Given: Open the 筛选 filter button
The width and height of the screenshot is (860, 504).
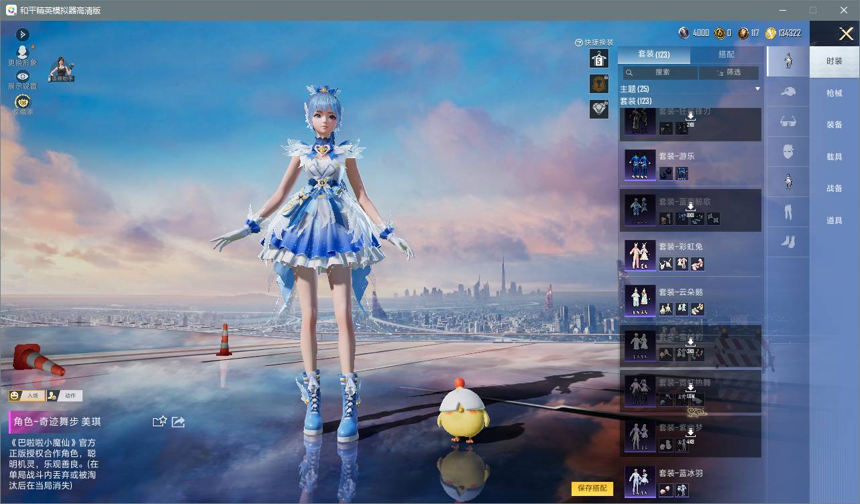Looking at the screenshot, I should pos(729,72).
